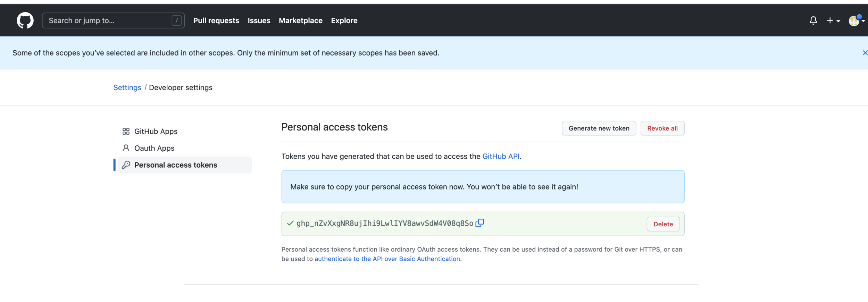Open the notifications bell

point(813,20)
